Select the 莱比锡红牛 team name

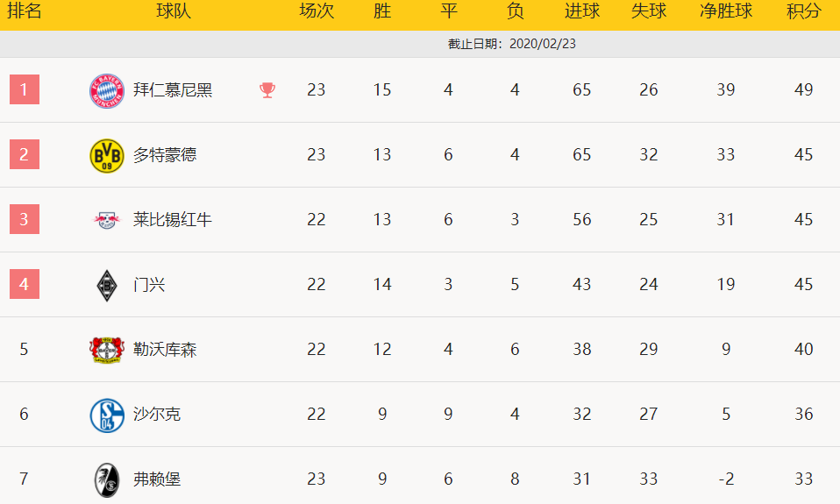point(173,220)
